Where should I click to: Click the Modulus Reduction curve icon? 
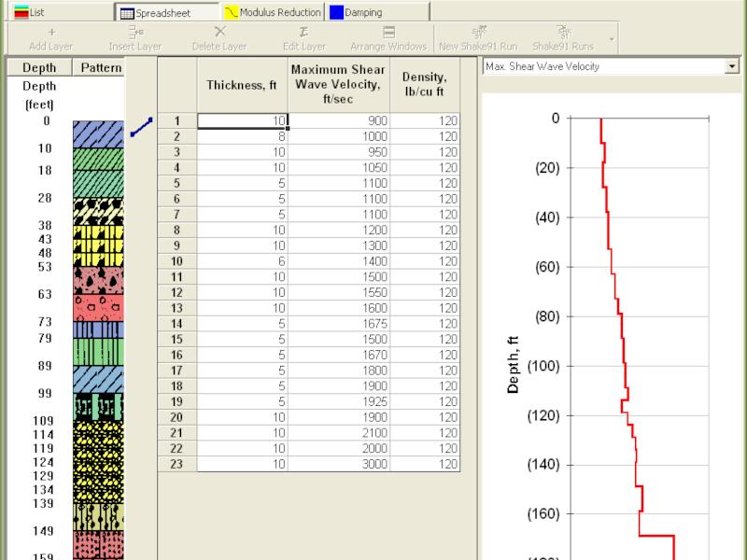click(231, 12)
